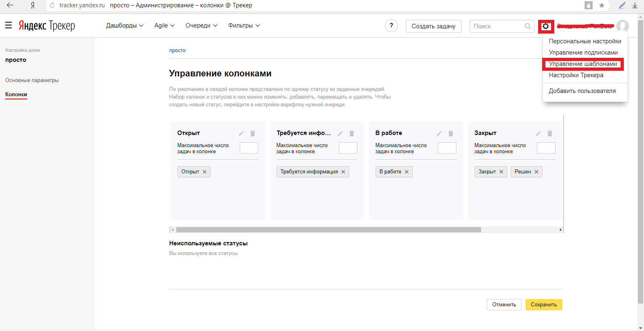Click max tasks field in В работе column

[x=447, y=148]
